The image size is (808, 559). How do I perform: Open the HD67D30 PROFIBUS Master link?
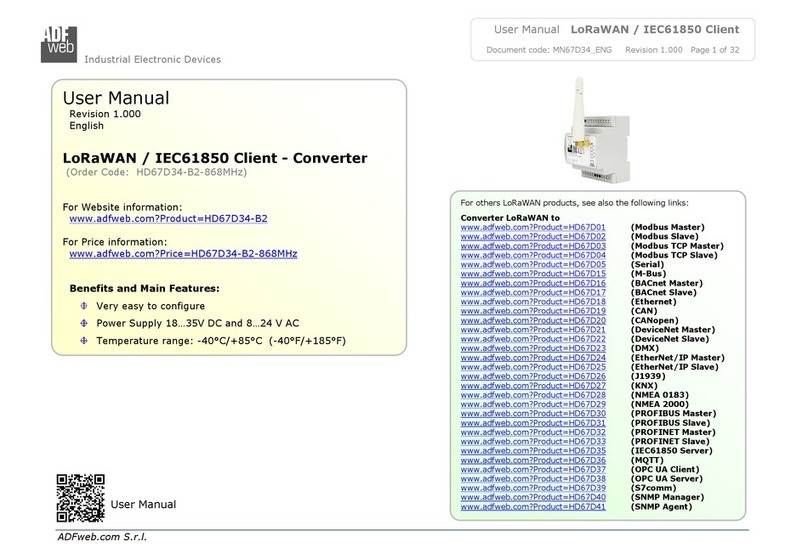coord(533,413)
